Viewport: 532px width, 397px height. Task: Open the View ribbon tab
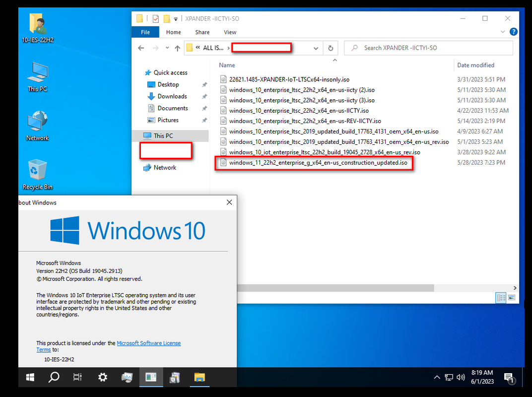tap(230, 32)
